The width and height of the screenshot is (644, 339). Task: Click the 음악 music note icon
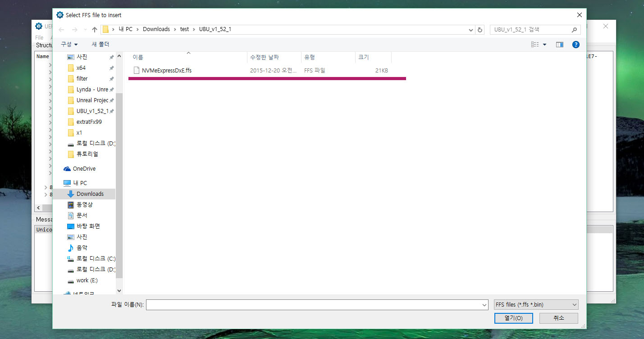70,248
